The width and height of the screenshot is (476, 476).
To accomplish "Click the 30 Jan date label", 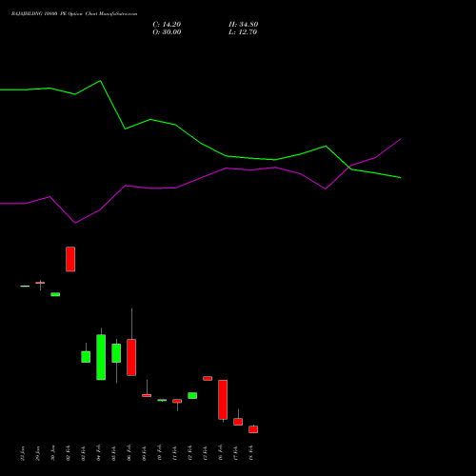I will [x=52, y=453].
